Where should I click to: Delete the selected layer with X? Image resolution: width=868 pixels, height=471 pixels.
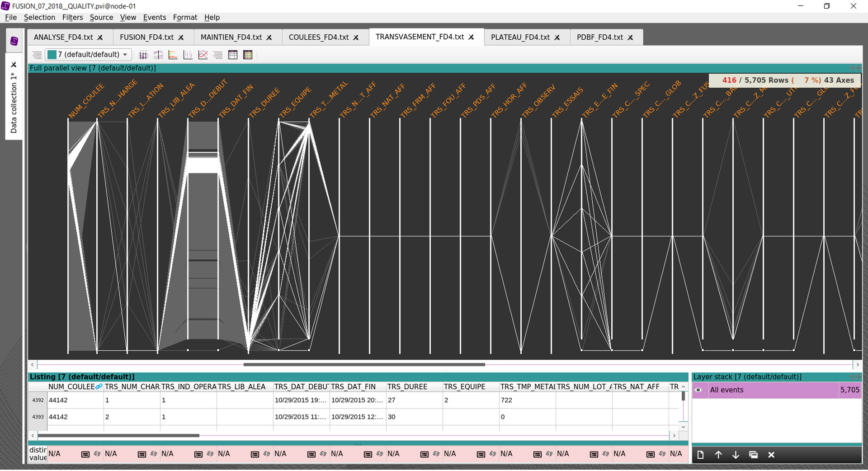coord(771,455)
